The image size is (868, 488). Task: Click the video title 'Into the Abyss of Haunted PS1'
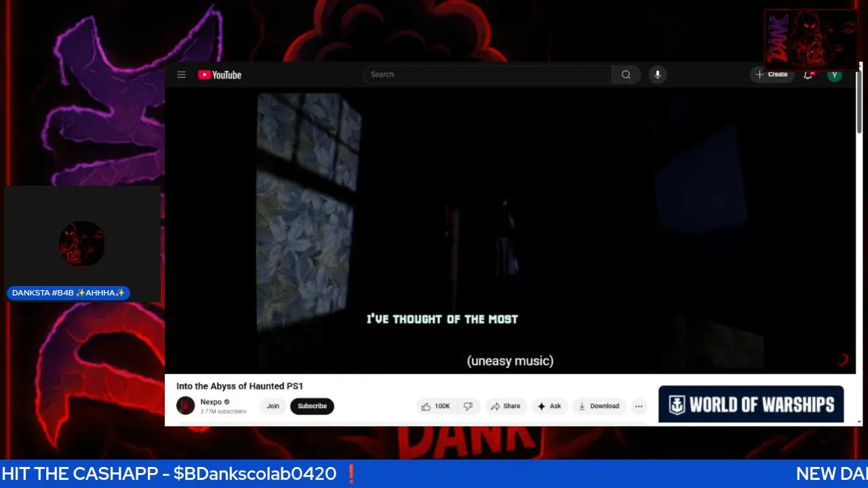[x=240, y=386]
